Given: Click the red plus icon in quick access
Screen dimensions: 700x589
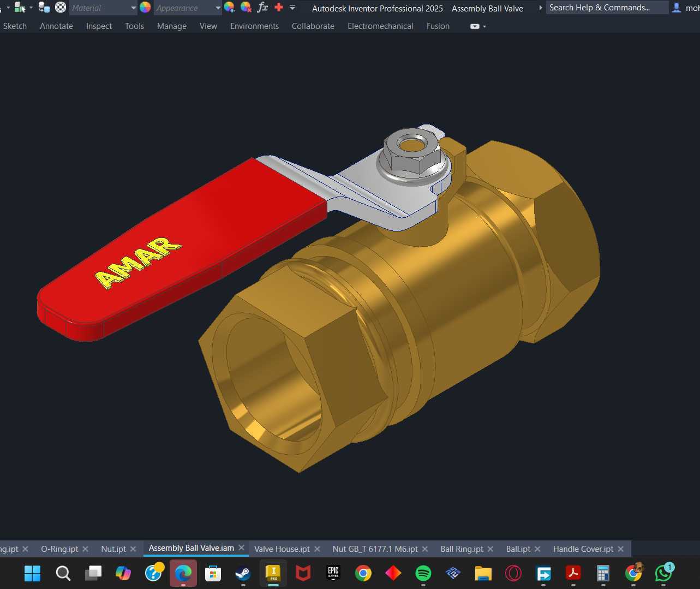Looking at the screenshot, I should pyautogui.click(x=279, y=7).
